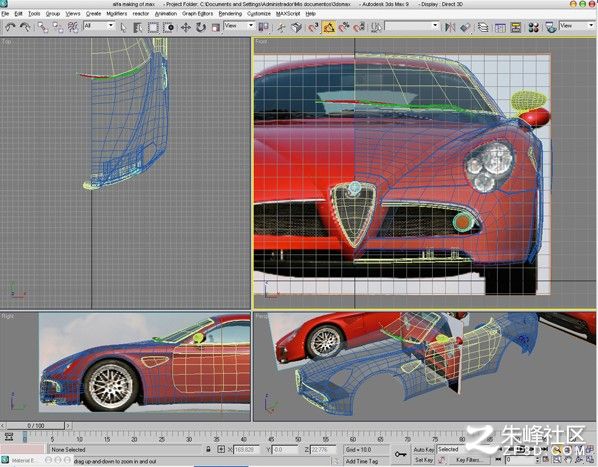Activate the Select and Move tool

[x=186, y=27]
